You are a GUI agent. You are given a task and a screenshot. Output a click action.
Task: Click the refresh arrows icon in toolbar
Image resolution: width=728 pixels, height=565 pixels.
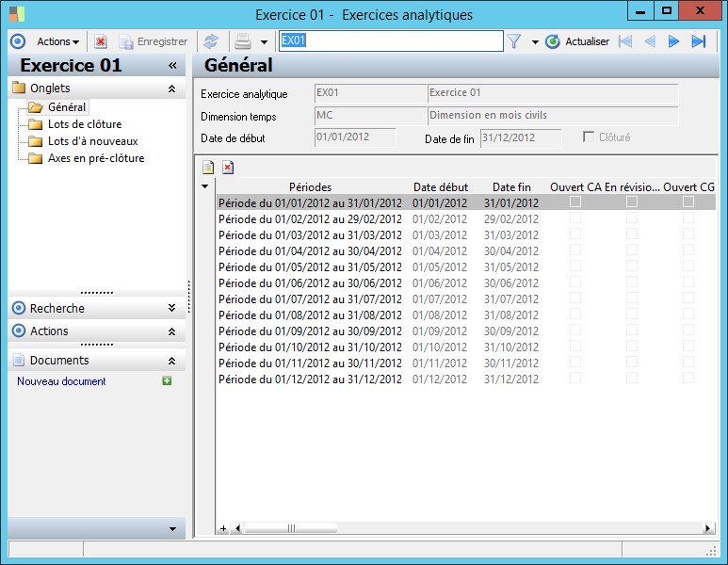211,41
